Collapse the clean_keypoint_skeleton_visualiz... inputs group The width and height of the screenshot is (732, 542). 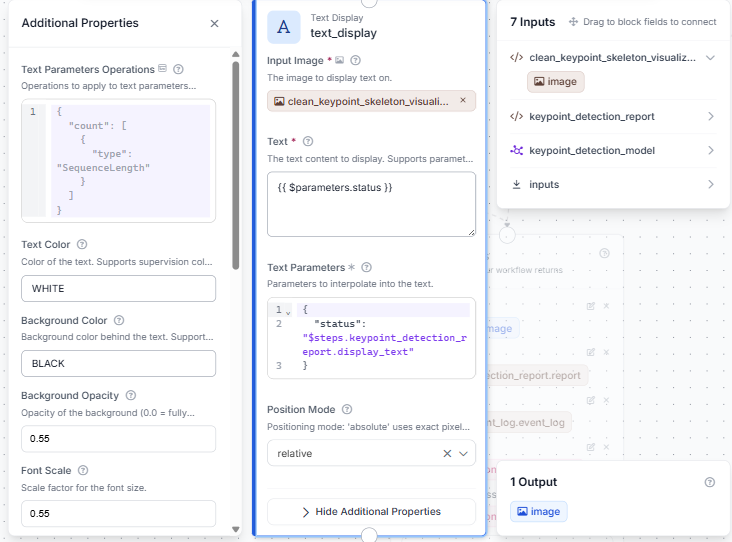coord(710,58)
